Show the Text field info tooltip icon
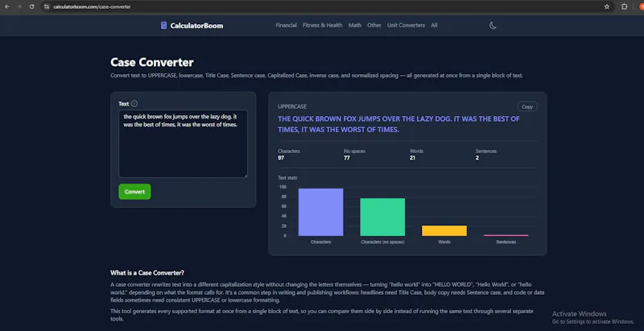644x331 pixels. [134, 104]
